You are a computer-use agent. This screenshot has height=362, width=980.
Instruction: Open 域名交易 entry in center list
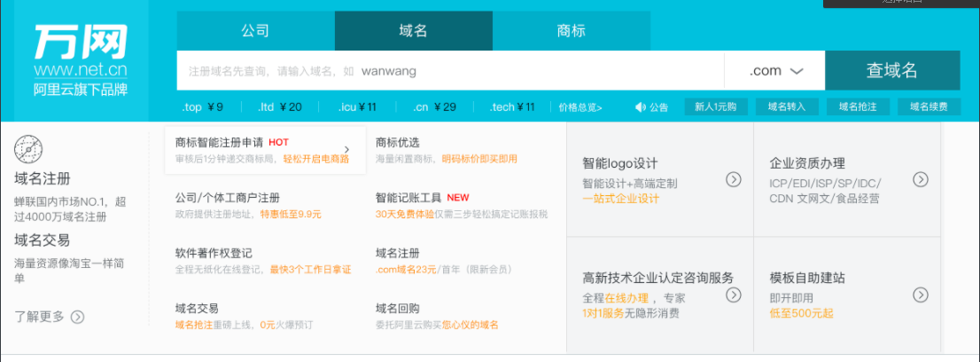tap(197, 308)
